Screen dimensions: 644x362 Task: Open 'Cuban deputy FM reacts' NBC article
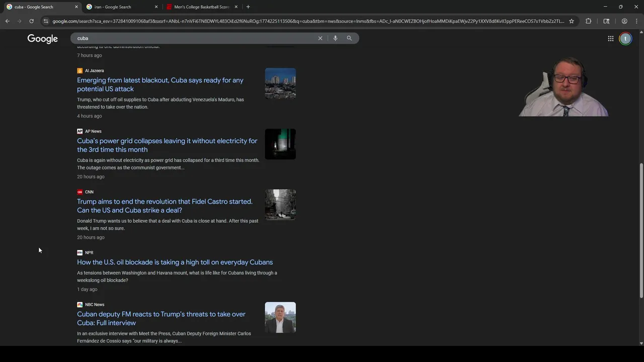point(161,318)
